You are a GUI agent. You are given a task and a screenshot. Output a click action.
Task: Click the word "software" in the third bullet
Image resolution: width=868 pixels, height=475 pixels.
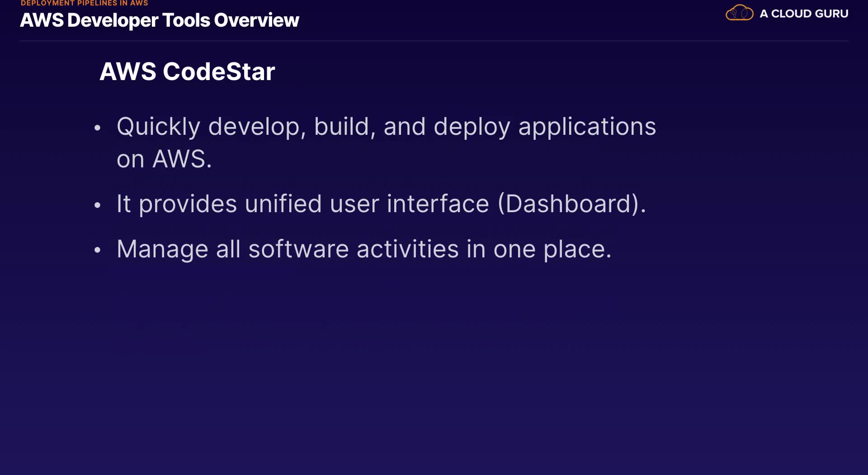tap(298, 249)
